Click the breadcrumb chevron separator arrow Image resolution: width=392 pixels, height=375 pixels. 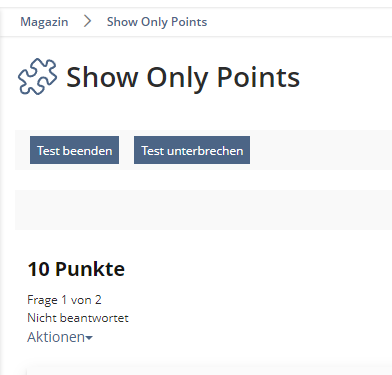[87, 21]
